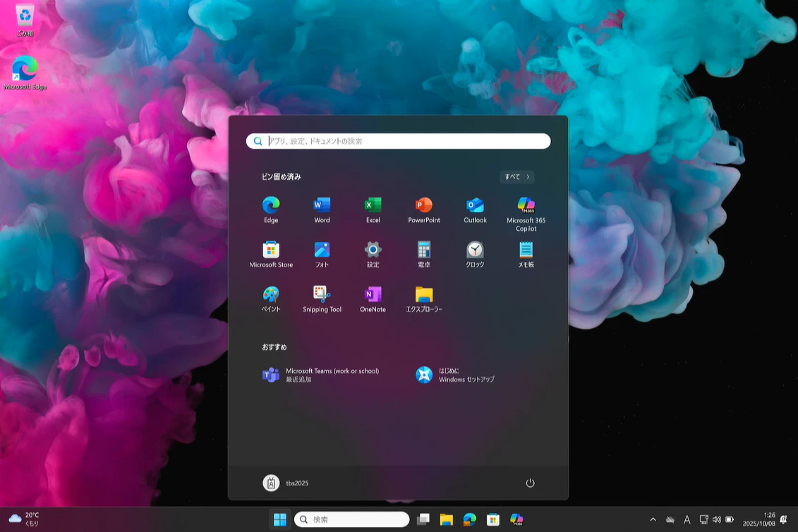The image size is (798, 532).
Task: Open 設定 (Settings) gear app
Action: 373,255
